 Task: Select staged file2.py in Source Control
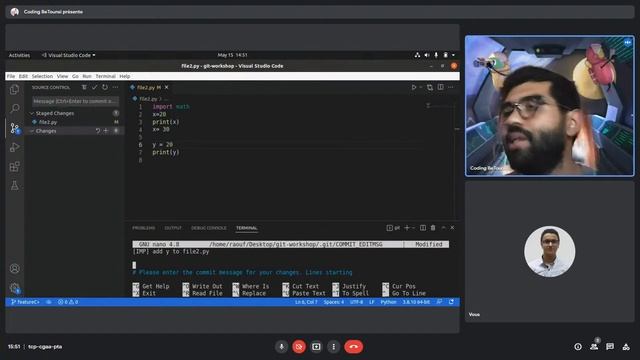click(73, 122)
